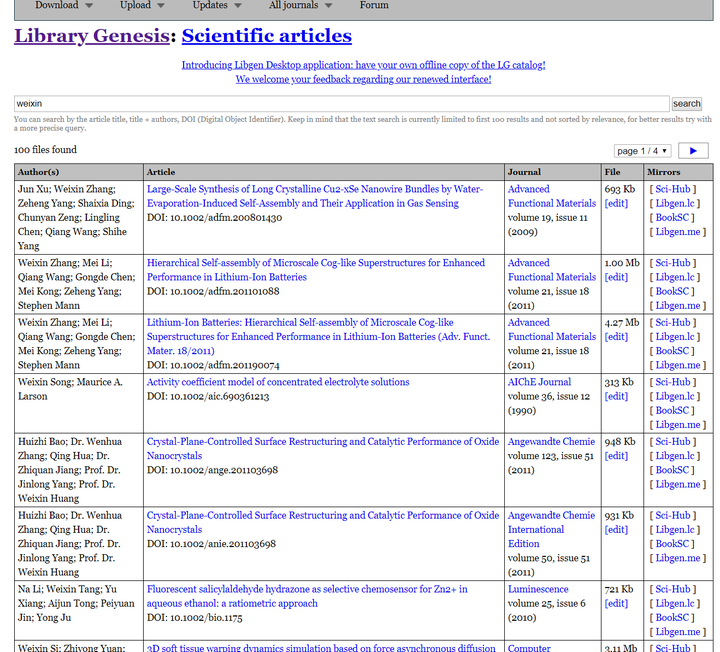The image size is (720, 652).
Task: Open Activity coefficient model article
Action: (x=278, y=382)
